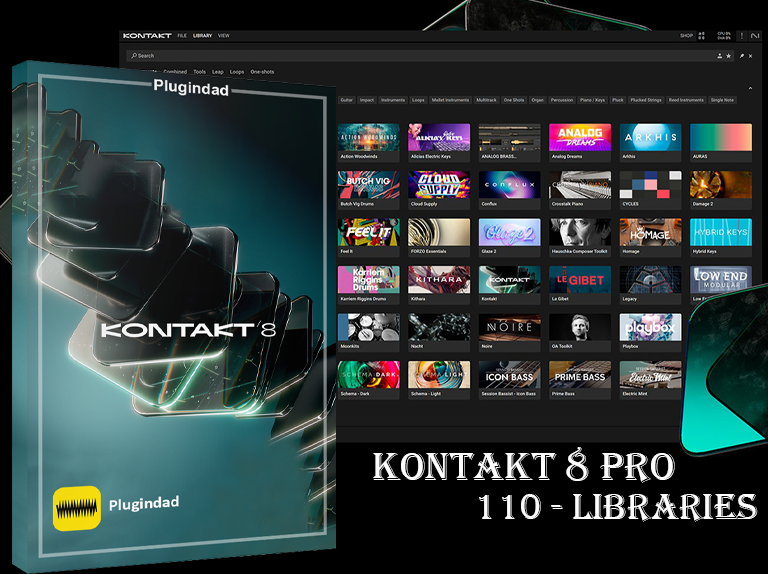Open the Conflux library

[509, 190]
